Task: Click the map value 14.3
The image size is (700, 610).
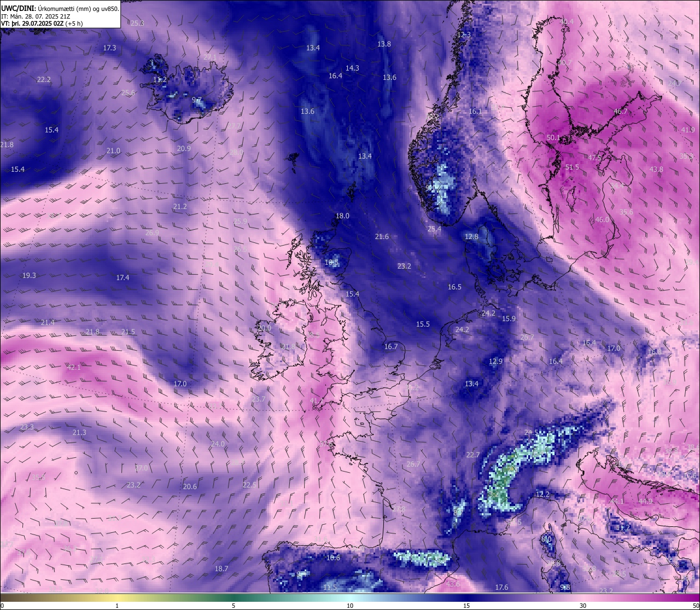Action: (352, 68)
